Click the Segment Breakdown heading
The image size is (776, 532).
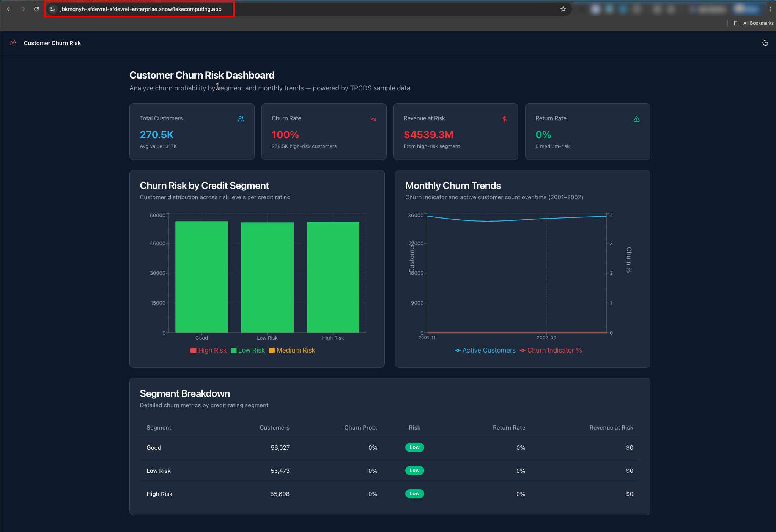(x=185, y=393)
